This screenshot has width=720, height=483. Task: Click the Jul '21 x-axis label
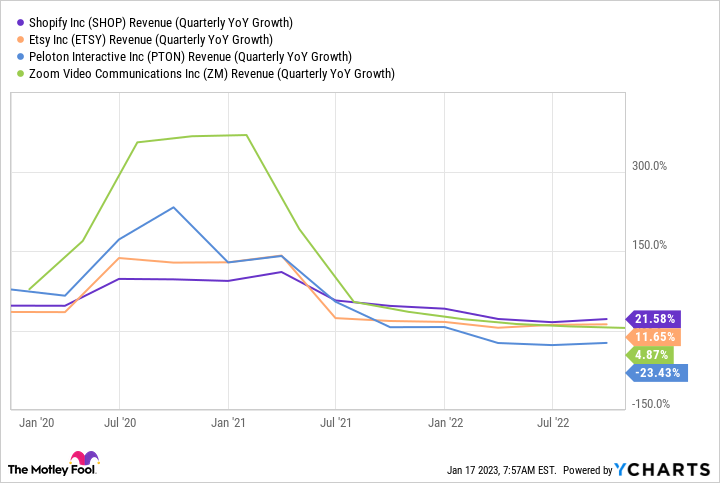[x=336, y=422]
